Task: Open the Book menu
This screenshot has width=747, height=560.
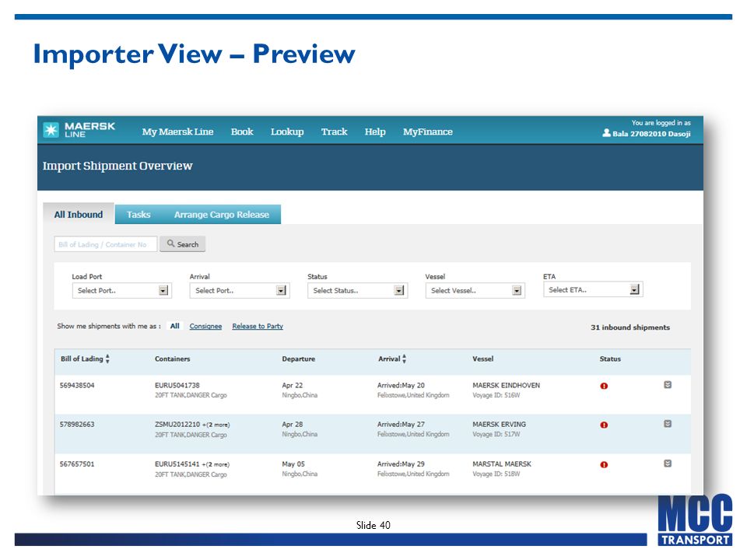Action: [242, 132]
